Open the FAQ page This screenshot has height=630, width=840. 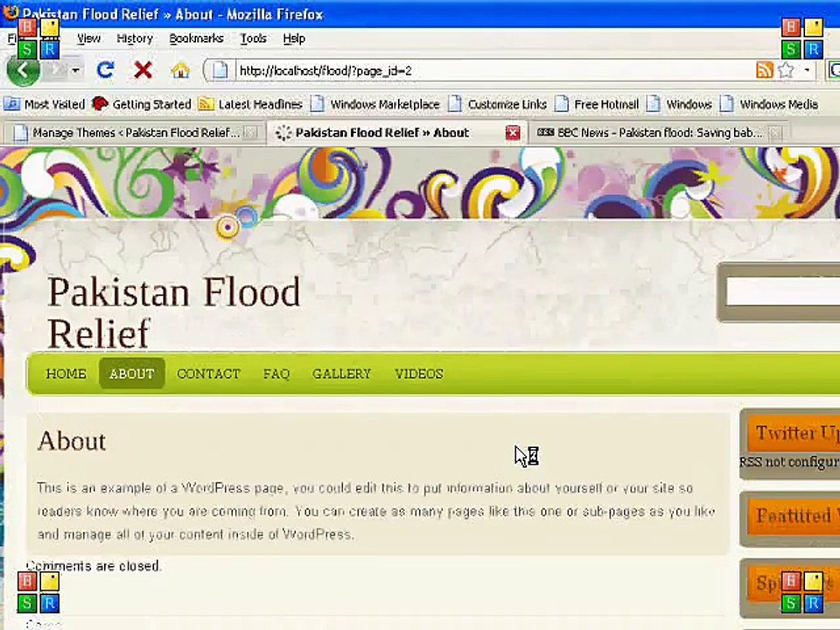point(276,374)
